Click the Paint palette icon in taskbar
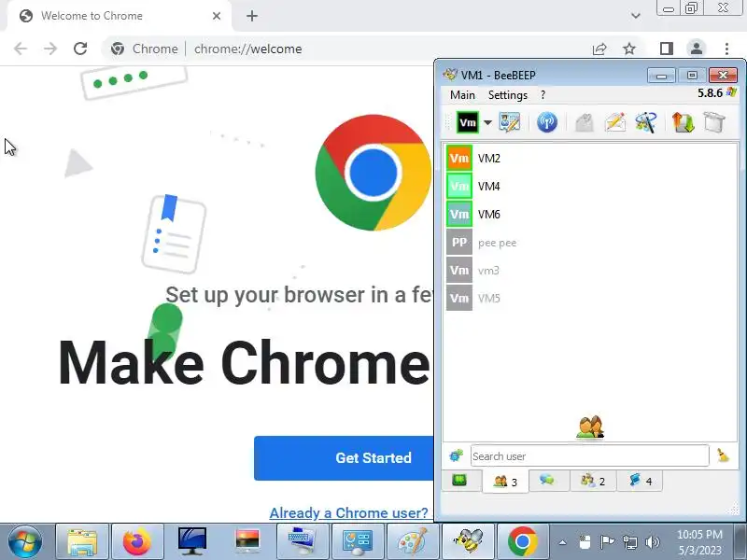The height and width of the screenshot is (560, 747). [x=413, y=541]
